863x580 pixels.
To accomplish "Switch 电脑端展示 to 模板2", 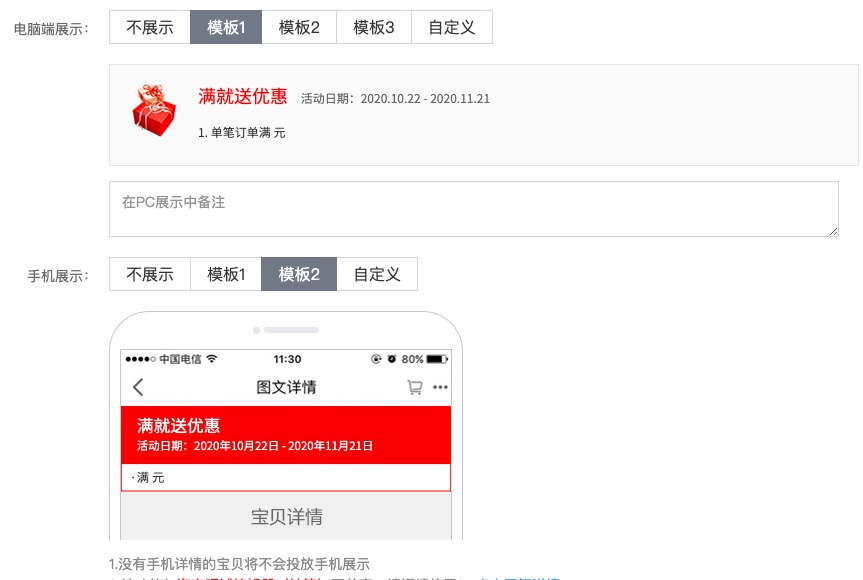I will click(299, 28).
